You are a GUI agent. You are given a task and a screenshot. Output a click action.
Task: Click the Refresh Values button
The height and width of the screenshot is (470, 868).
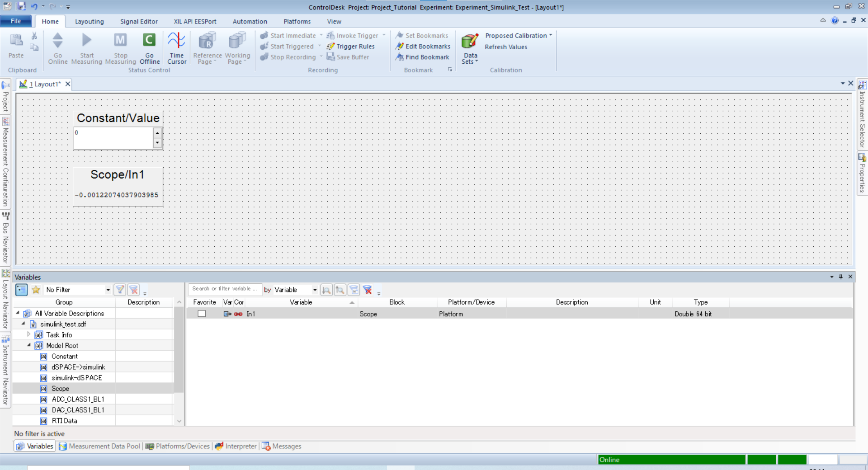click(505, 47)
